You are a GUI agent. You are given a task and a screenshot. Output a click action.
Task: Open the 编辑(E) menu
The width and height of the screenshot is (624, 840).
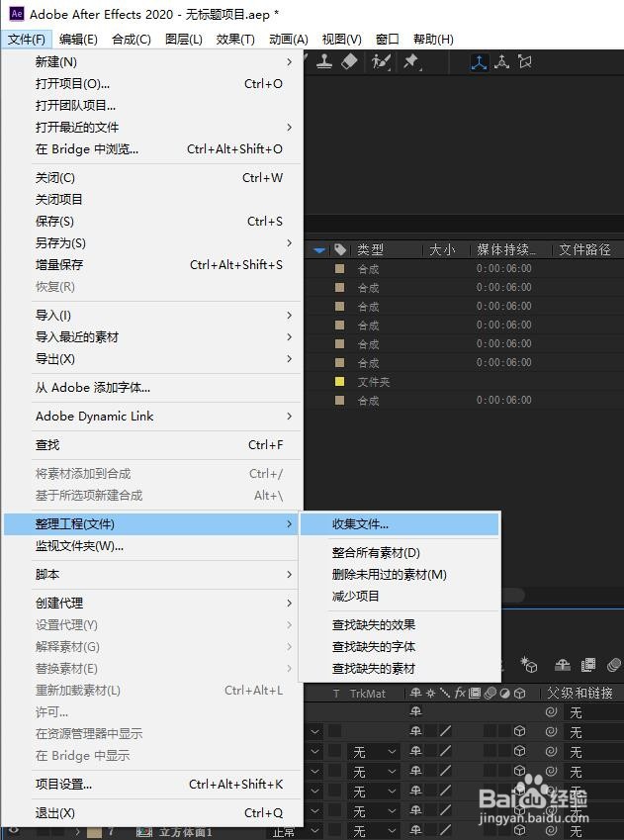(x=78, y=40)
